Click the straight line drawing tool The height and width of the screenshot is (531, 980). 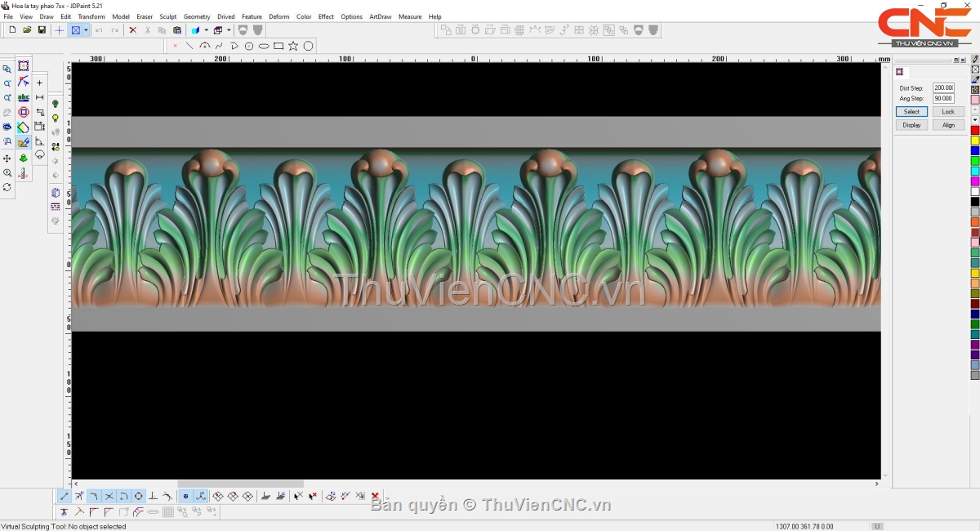pos(189,47)
